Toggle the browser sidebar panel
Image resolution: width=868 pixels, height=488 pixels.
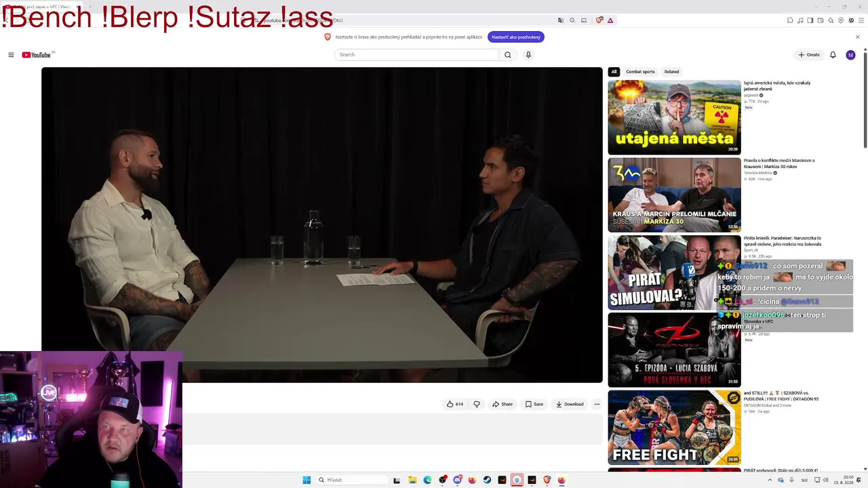810,20
